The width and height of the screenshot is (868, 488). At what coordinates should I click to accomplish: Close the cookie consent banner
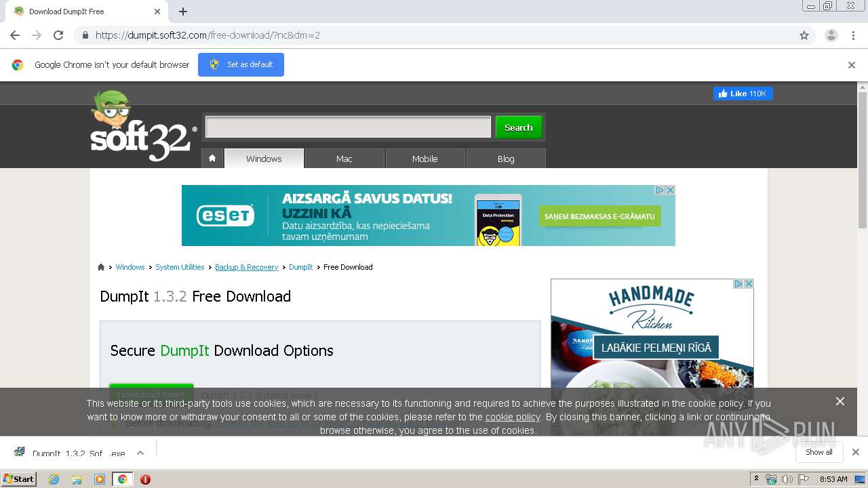pyautogui.click(x=840, y=401)
